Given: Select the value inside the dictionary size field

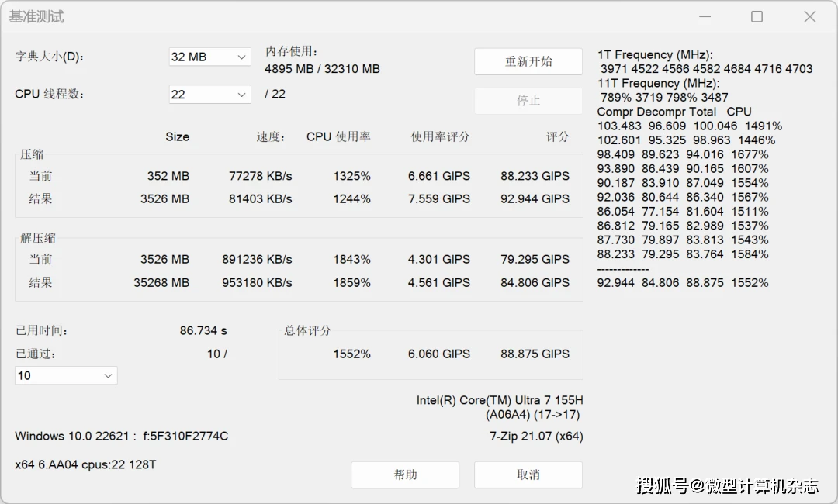Looking at the screenshot, I should click(x=194, y=57).
